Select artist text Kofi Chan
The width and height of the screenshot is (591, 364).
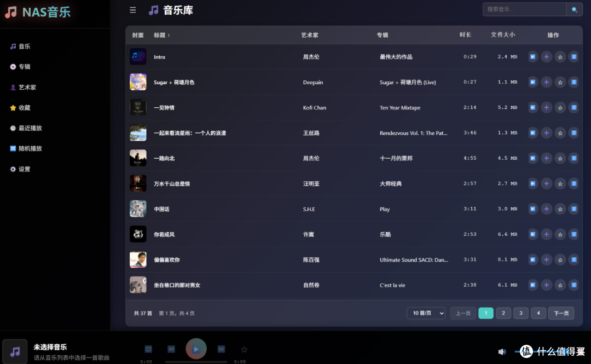(x=314, y=108)
